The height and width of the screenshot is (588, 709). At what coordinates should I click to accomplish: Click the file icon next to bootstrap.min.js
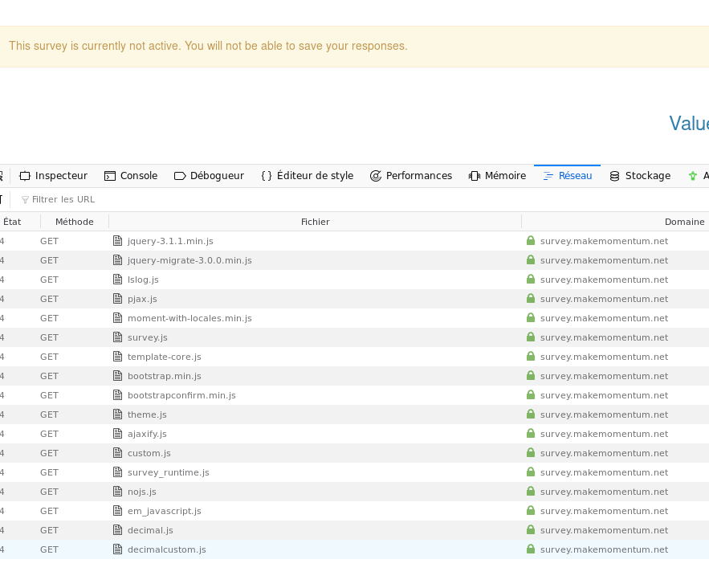pyautogui.click(x=118, y=376)
